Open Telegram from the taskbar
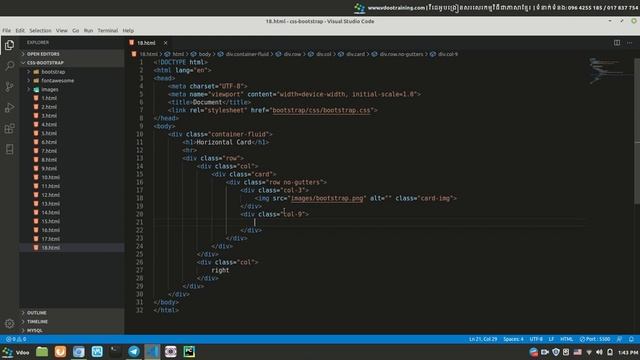This screenshot has height=360, width=640. pos(134,351)
